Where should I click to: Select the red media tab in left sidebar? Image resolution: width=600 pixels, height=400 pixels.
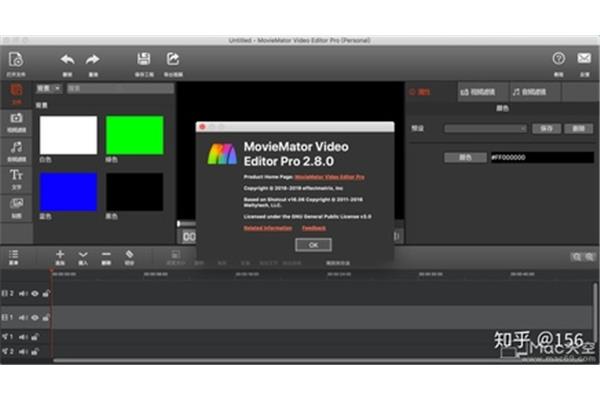pos(16,94)
